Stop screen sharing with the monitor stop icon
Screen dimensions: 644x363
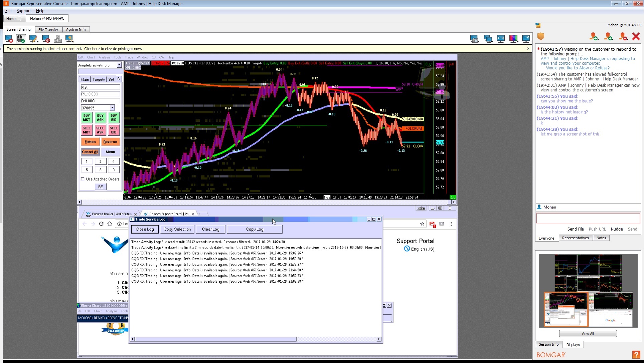tap(9, 39)
